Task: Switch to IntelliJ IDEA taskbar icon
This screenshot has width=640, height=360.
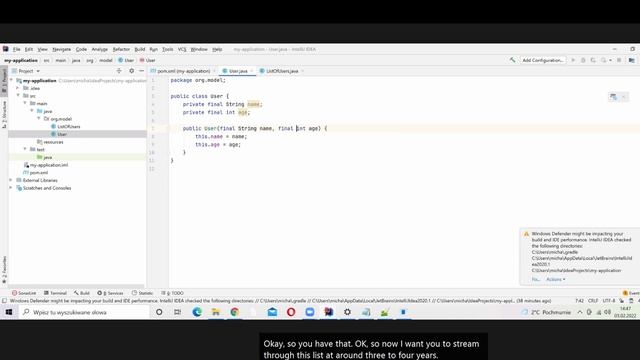Action: [x=329, y=312]
